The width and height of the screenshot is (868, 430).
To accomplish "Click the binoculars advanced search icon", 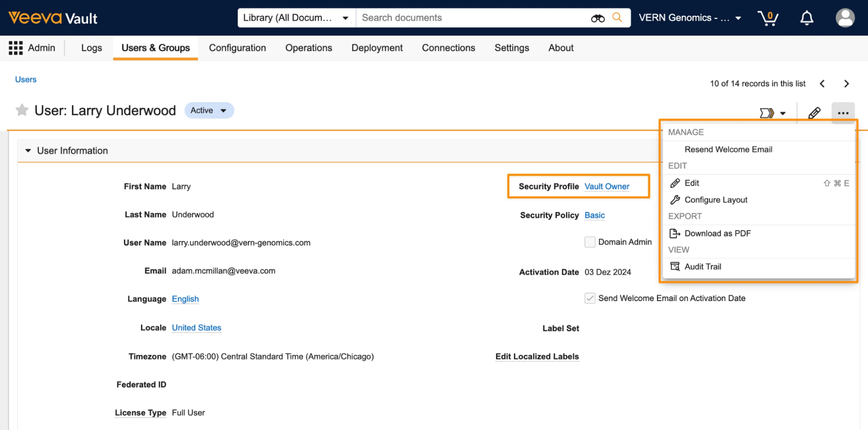I will click(x=597, y=18).
